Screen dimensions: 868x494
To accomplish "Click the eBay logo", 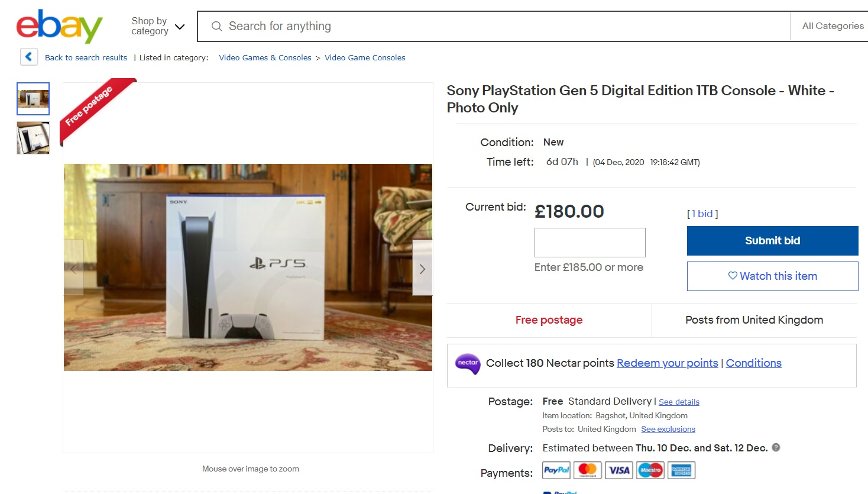I will [59, 26].
